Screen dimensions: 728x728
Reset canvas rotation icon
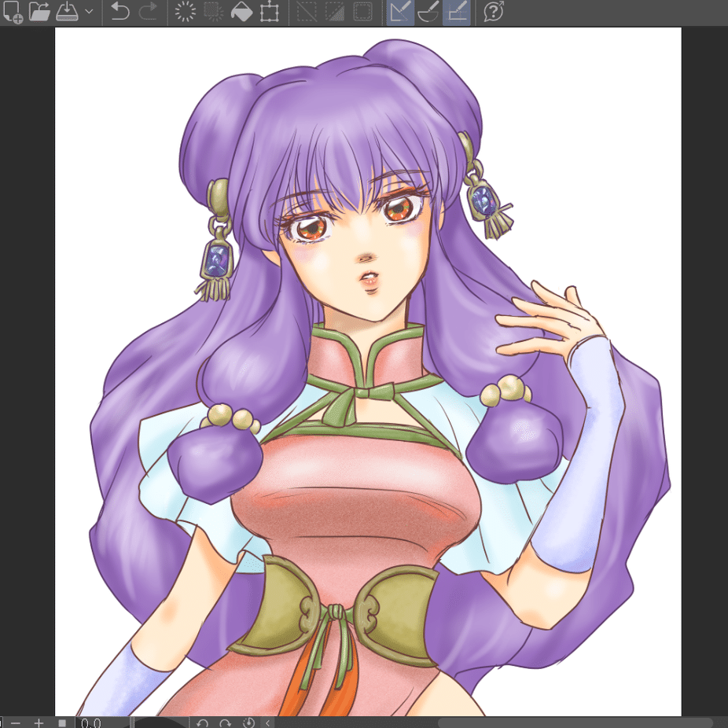click(249, 723)
